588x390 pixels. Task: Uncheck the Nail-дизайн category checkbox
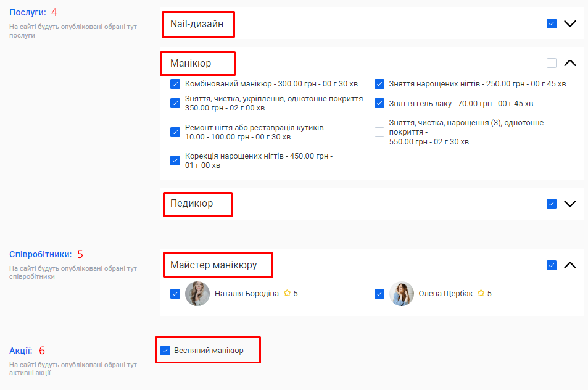tap(552, 23)
